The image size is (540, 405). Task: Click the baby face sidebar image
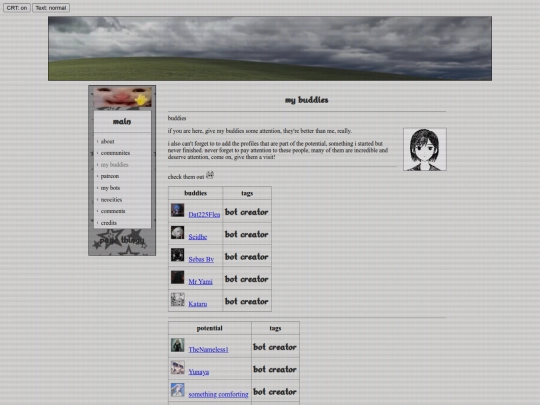point(122,97)
